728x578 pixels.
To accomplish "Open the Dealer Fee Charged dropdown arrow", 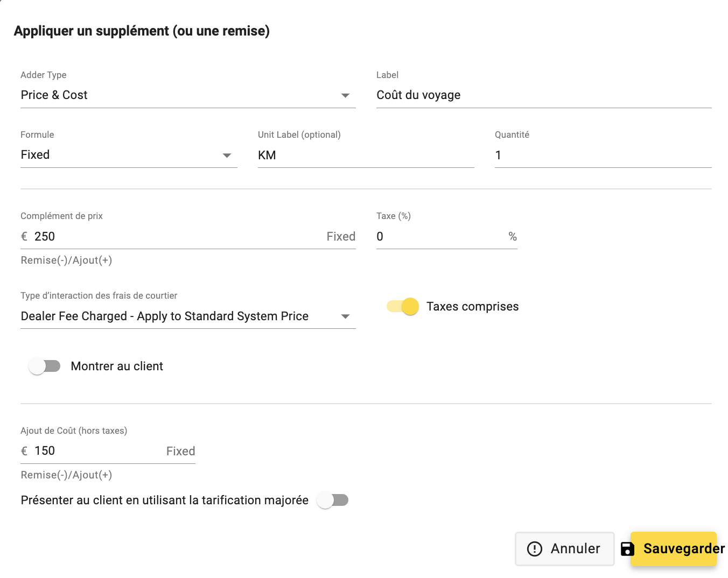I will click(346, 316).
